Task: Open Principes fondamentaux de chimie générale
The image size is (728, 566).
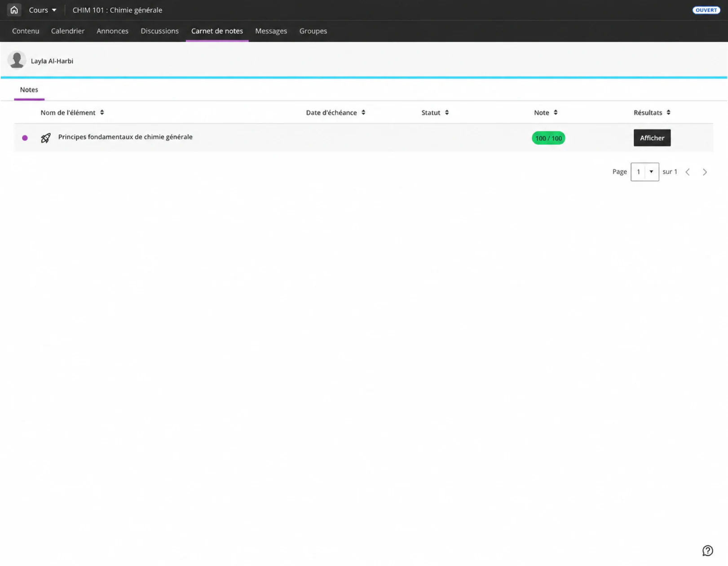Action: 125,137
